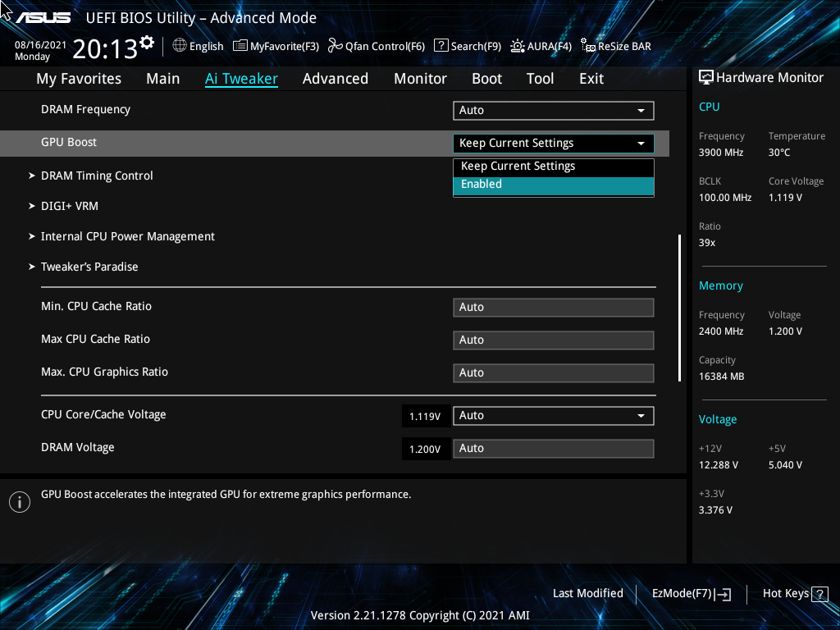Click the Search(F9) question mark icon
The image size is (840, 630).
(x=441, y=45)
